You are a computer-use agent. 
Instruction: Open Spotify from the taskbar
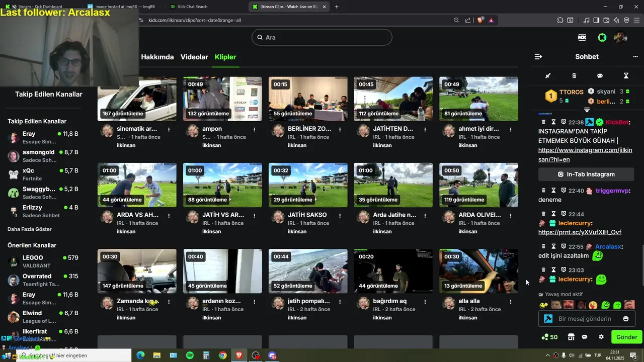coord(190,355)
